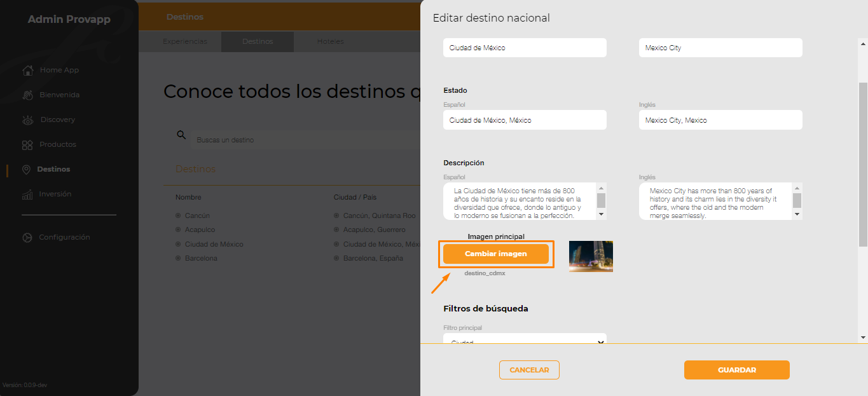
Task: Click the Cancún, Quintana Roo cell
Action: (379, 215)
